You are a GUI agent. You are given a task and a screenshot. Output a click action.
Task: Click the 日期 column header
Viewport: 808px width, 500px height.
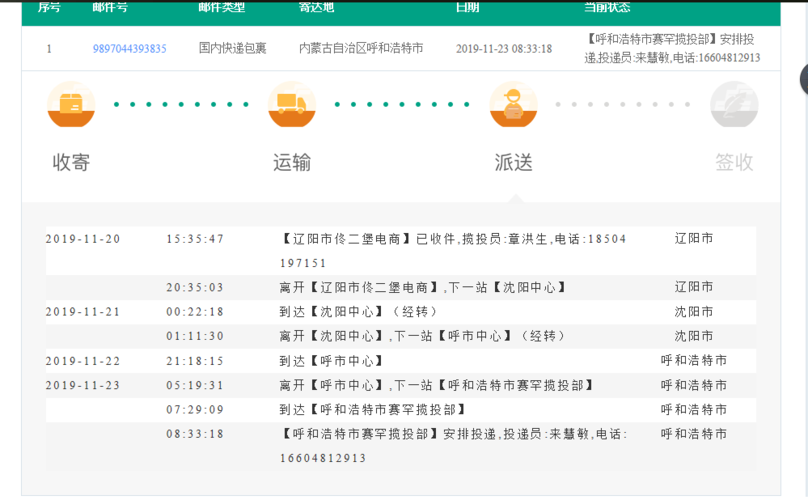[x=467, y=7]
